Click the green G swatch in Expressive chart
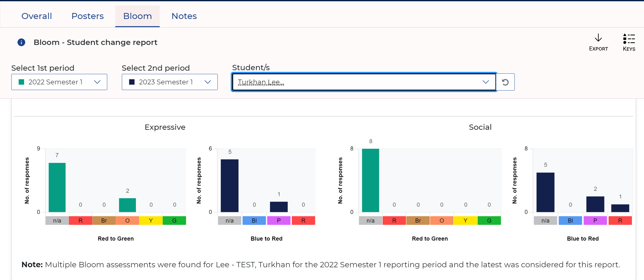 [x=174, y=220]
